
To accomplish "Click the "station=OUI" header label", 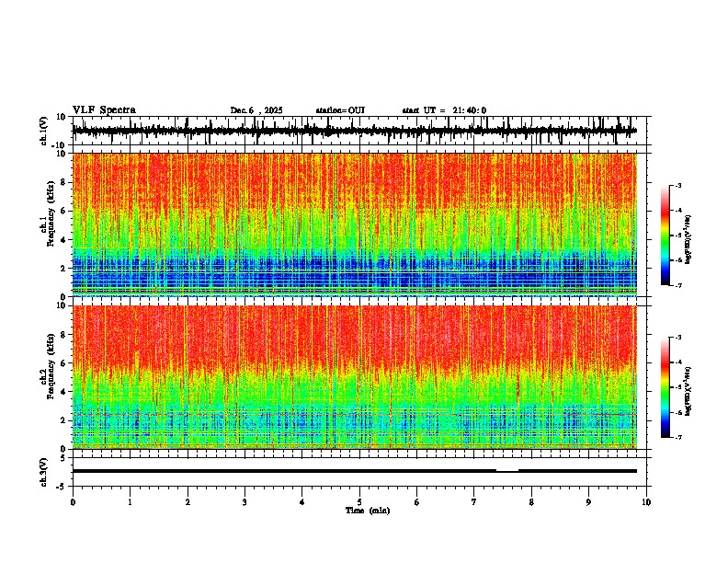I will point(340,110).
